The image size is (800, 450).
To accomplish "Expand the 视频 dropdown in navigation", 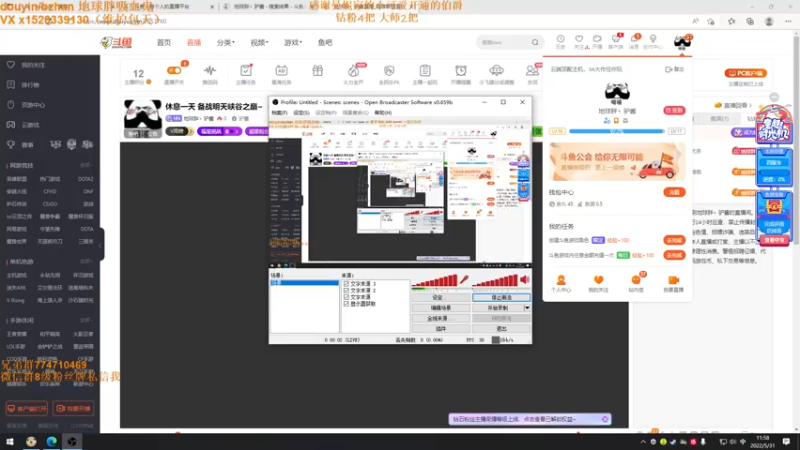I will tap(259, 43).
